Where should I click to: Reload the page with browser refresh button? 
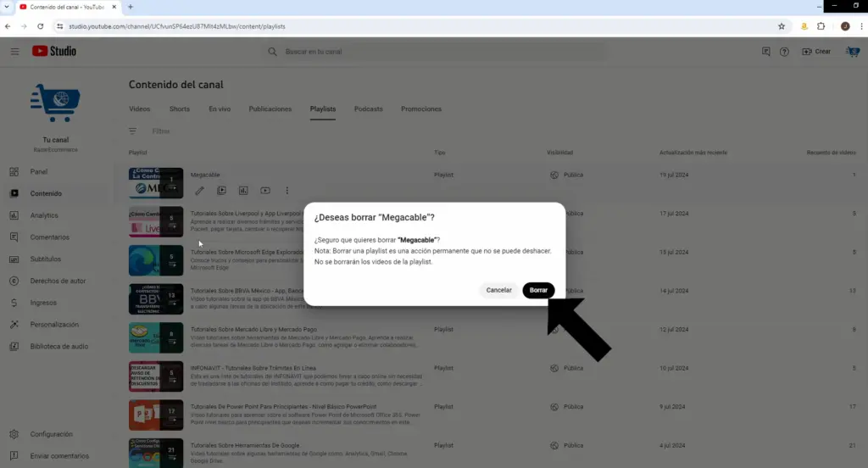tap(41, 26)
